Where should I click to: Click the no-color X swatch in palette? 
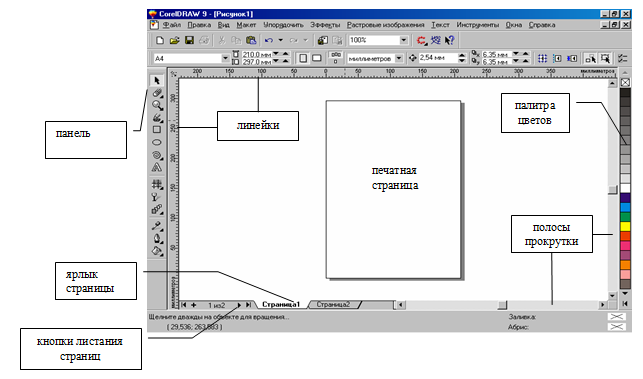[625, 82]
